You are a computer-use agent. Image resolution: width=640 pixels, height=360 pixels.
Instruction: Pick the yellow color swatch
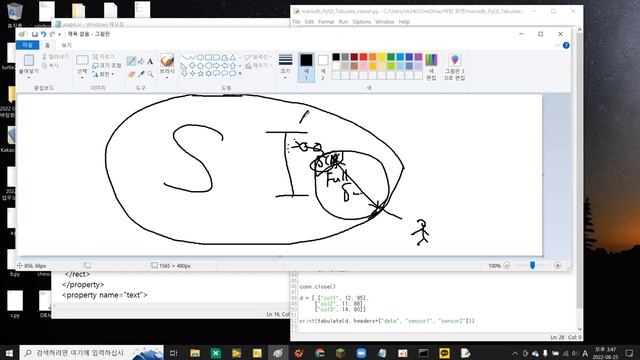(382, 57)
